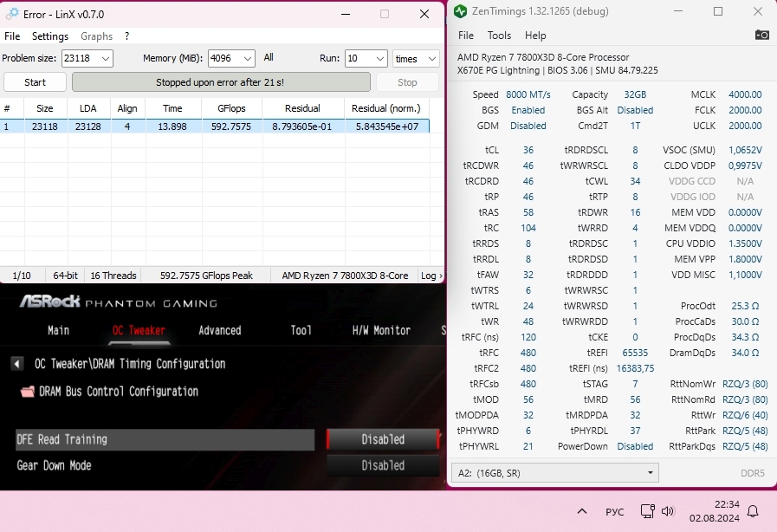Viewport: 777px width, 532px height.
Task: Open the LinX File menu
Action: [12, 36]
